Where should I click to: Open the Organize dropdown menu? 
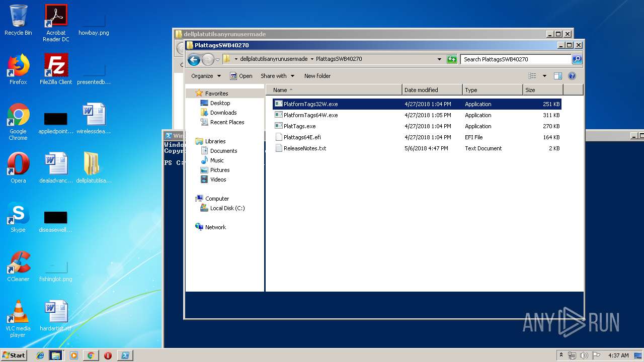click(206, 76)
